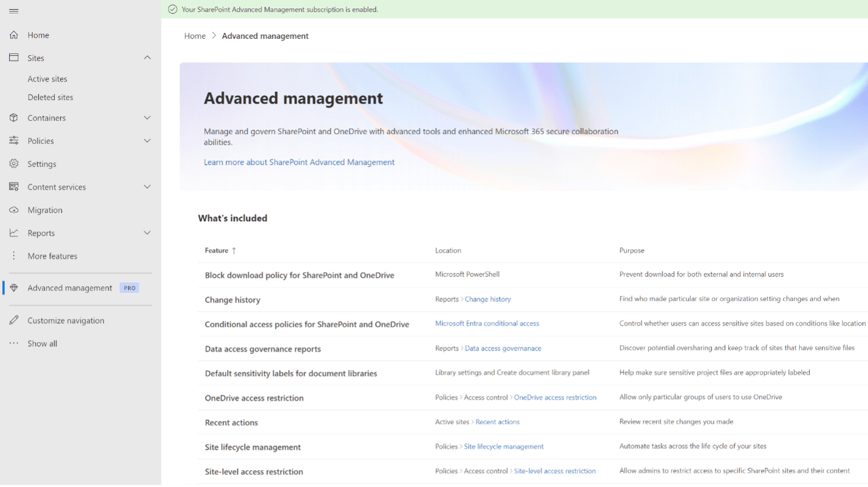Click the Content services icon
The image size is (868, 487).
[x=13, y=186]
